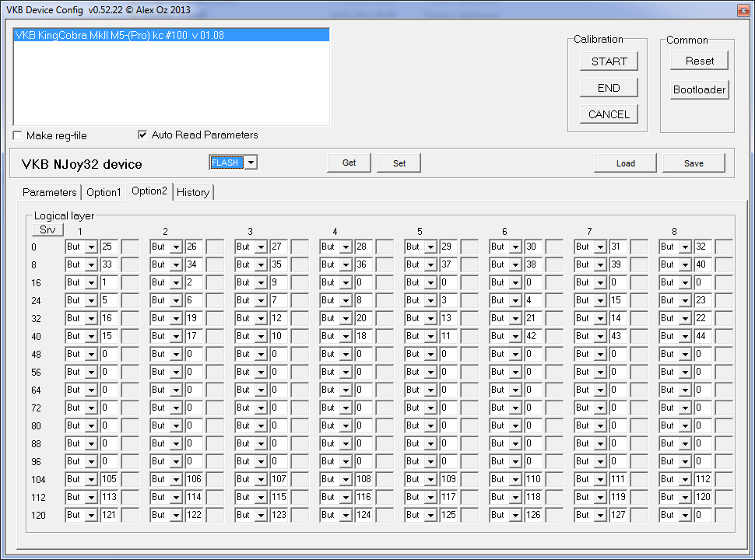755x560 pixels.
Task: Click the field containing value 25
Action: [109, 247]
